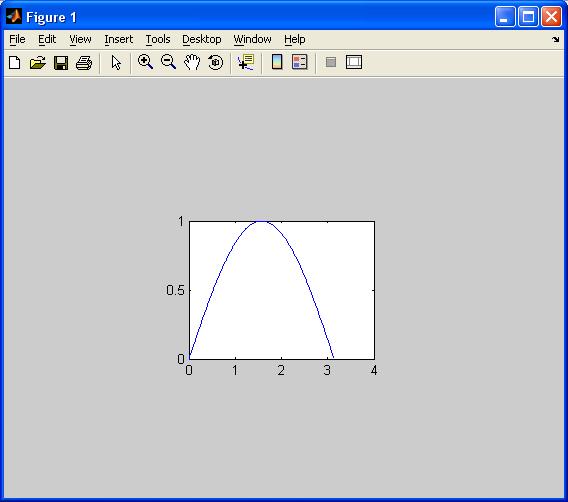Open the Tools menu
Viewport: 568px width, 502px height.
(158, 39)
